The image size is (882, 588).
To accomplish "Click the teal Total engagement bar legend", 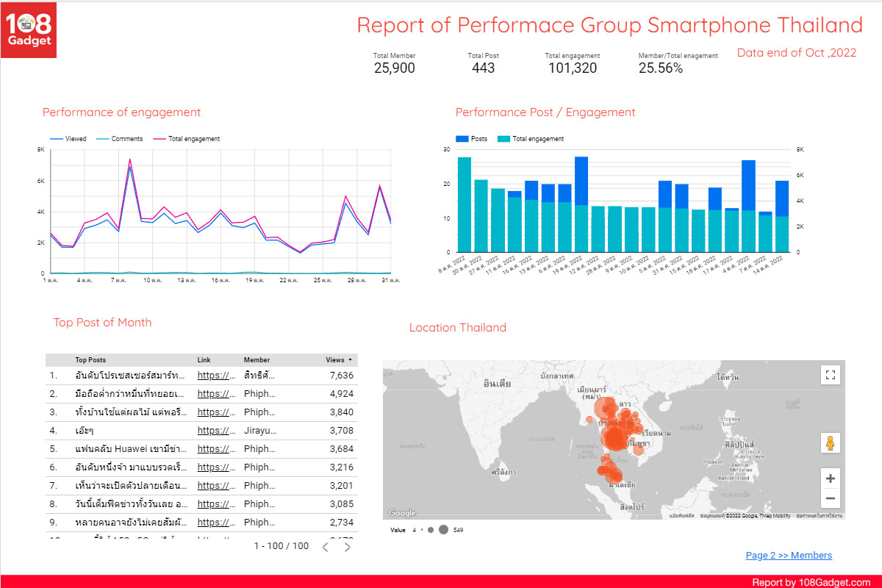I will click(x=531, y=139).
